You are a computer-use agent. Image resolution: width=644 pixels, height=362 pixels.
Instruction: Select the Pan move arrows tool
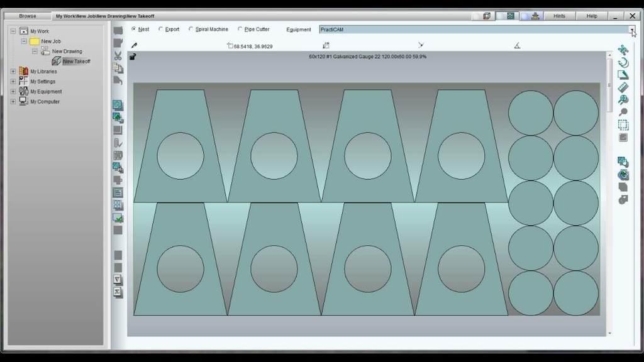[x=623, y=50]
